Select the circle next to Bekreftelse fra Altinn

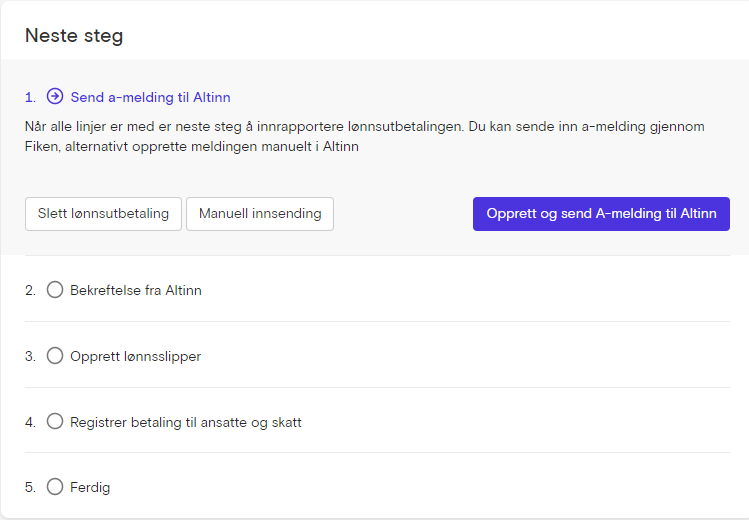pyautogui.click(x=55, y=289)
